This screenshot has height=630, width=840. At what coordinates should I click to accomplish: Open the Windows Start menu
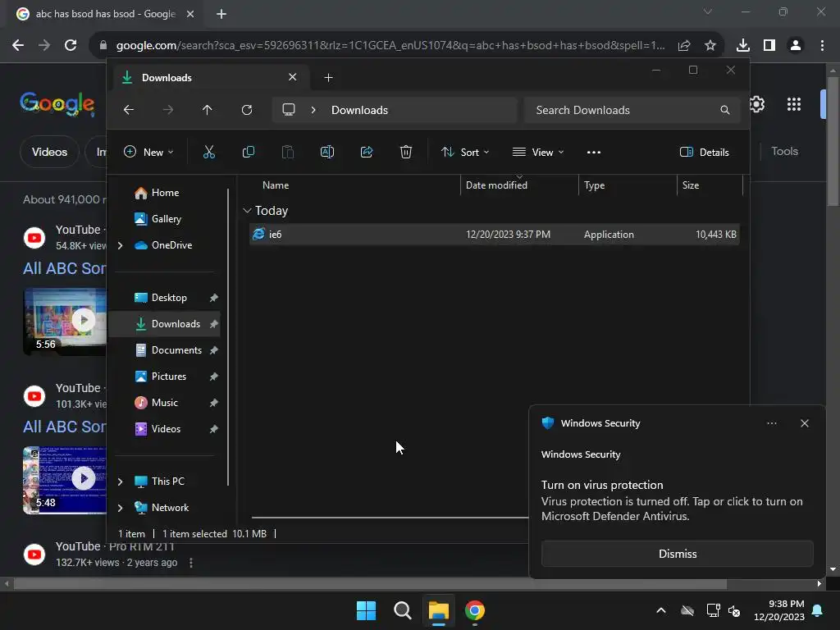point(367,610)
